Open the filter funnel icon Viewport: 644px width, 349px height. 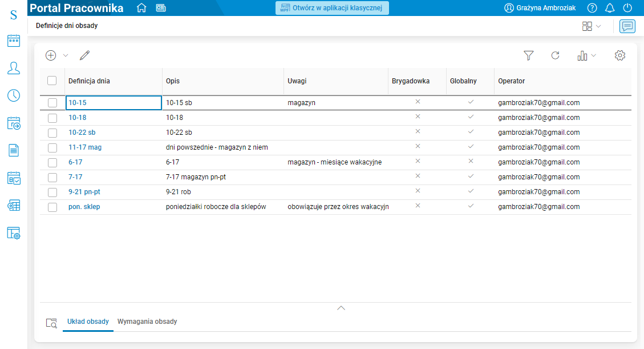point(529,55)
